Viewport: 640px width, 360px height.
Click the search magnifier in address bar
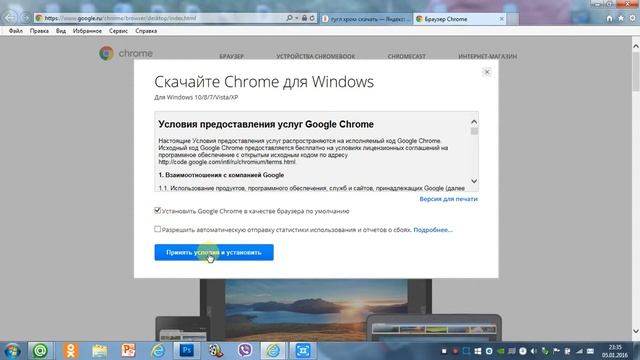289,18
